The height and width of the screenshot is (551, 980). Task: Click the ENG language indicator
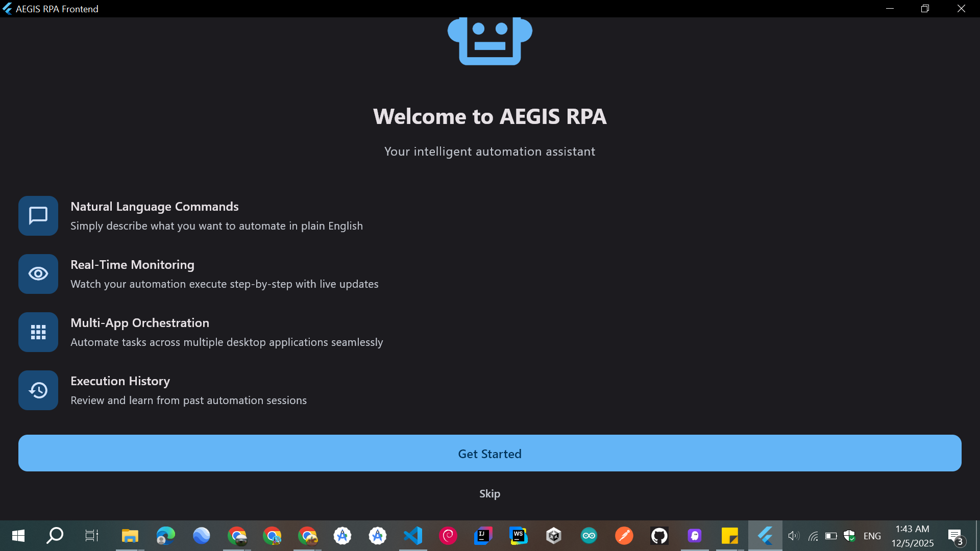point(872,536)
